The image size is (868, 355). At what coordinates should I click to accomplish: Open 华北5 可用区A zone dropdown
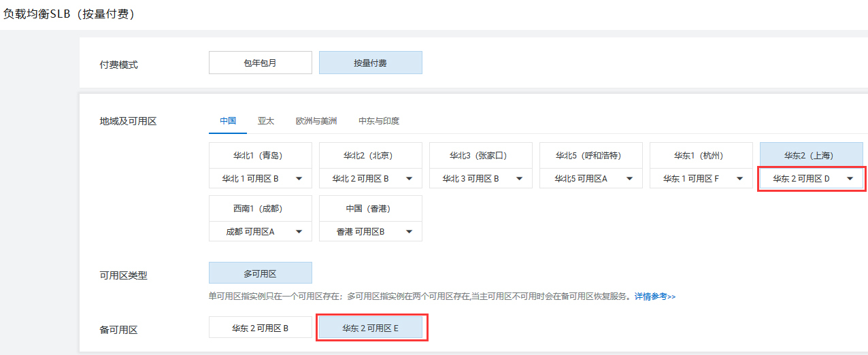pos(590,179)
